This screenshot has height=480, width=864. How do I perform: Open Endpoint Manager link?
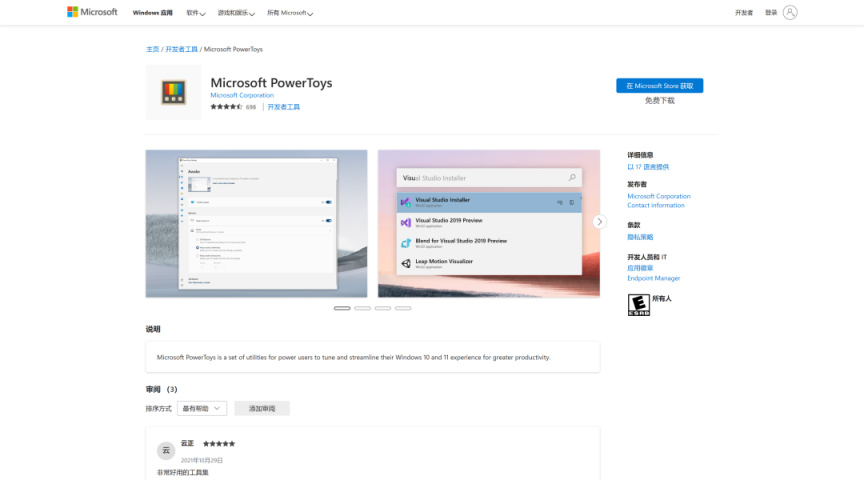coord(654,278)
